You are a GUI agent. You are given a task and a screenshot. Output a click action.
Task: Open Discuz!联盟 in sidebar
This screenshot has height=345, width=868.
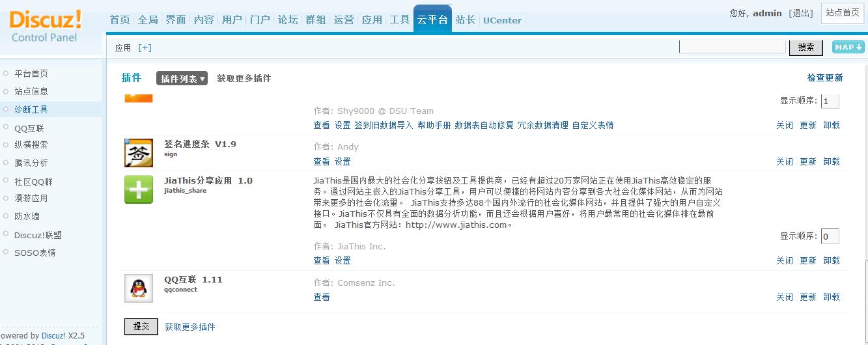(38, 235)
